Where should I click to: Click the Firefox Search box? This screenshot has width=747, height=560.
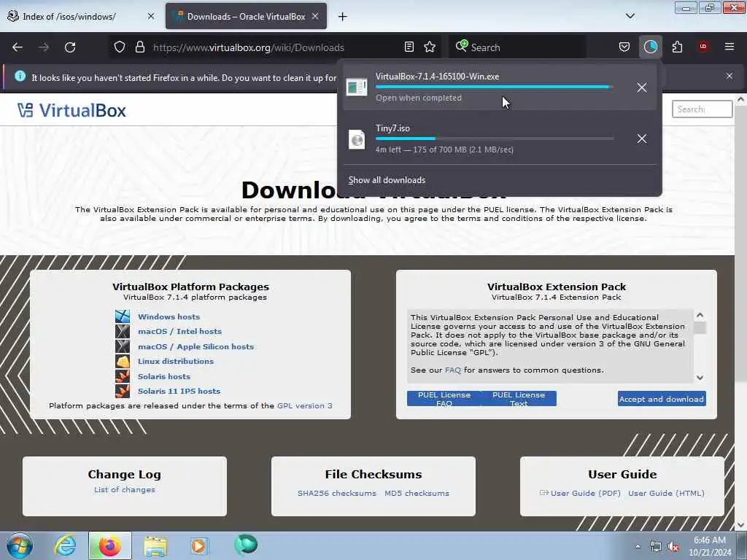pyautogui.click(x=519, y=47)
